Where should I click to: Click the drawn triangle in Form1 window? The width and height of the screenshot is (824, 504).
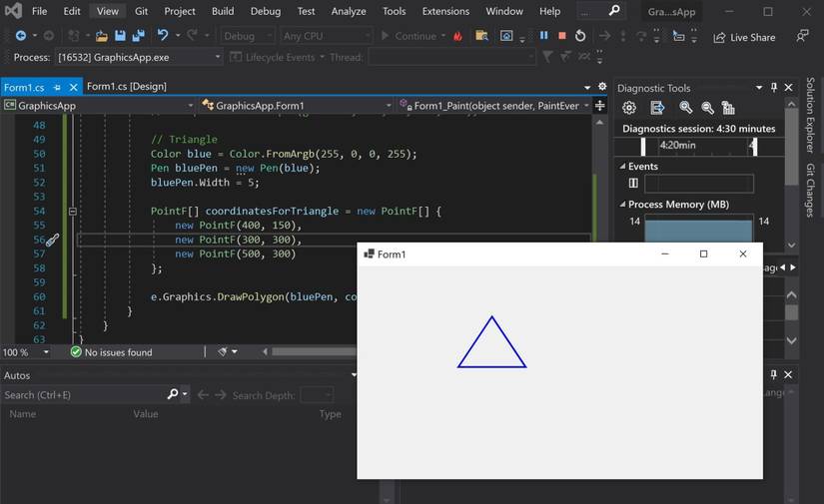491,342
